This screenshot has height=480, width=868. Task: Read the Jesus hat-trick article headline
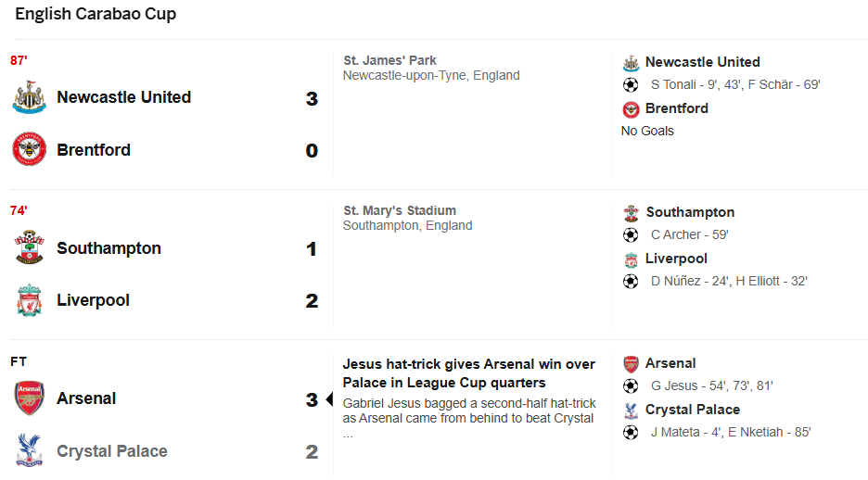pos(468,373)
